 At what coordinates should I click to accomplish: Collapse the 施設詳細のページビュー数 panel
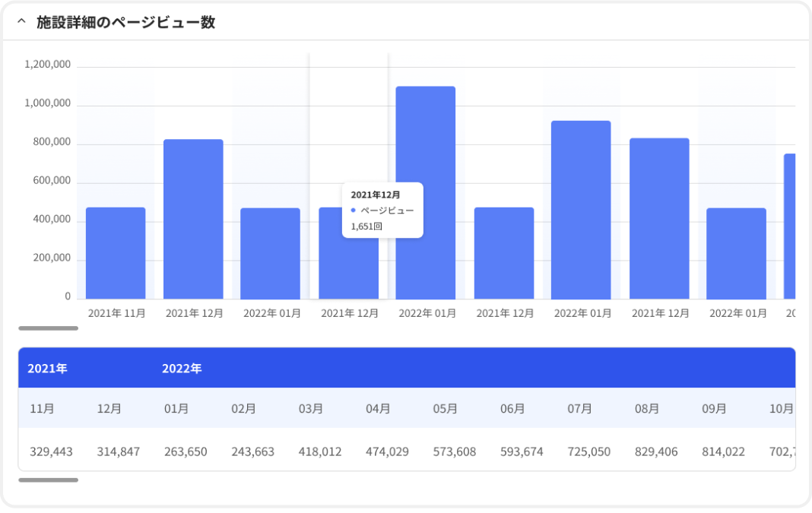pos(20,23)
